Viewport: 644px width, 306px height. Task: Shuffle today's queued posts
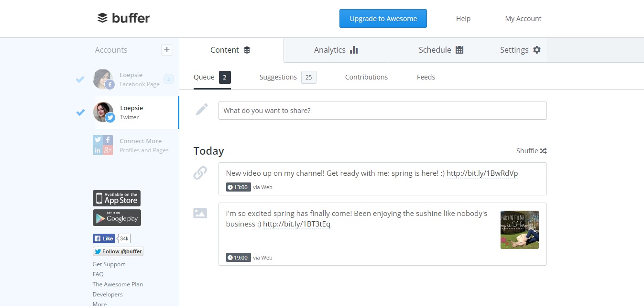pos(531,150)
